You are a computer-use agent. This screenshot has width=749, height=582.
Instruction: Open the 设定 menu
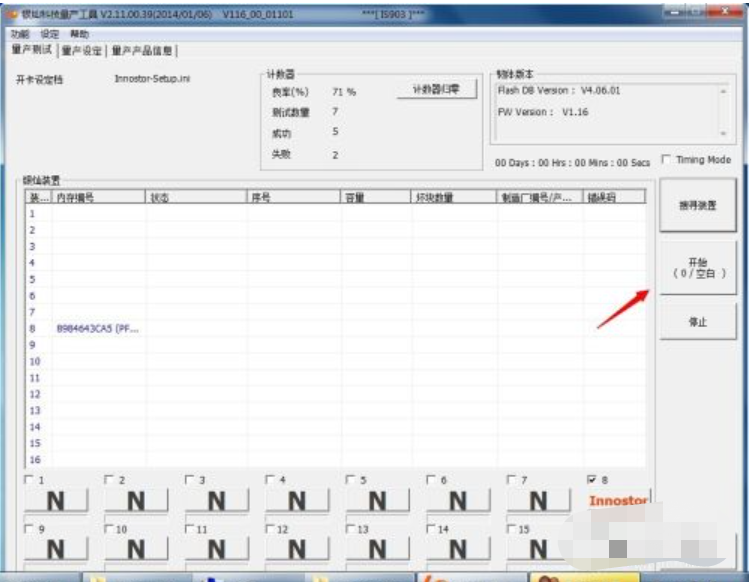click(x=50, y=34)
